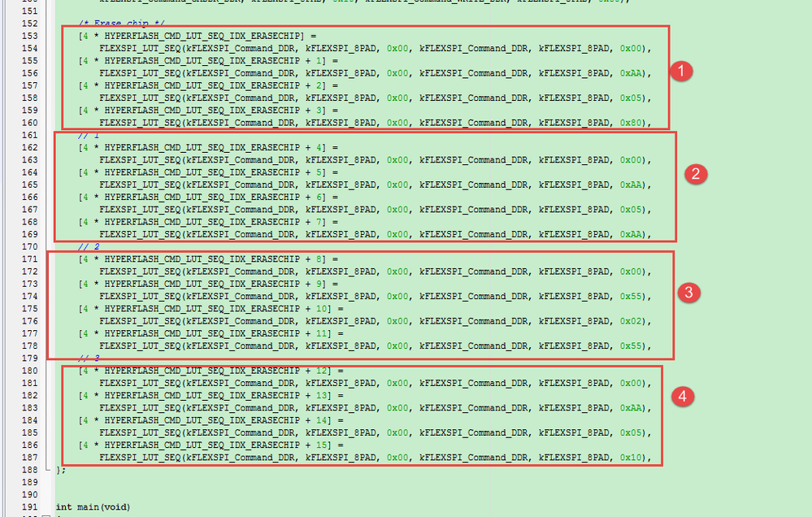Click the closing brace '};' on line 188
812x517 pixels.
click(x=61, y=470)
